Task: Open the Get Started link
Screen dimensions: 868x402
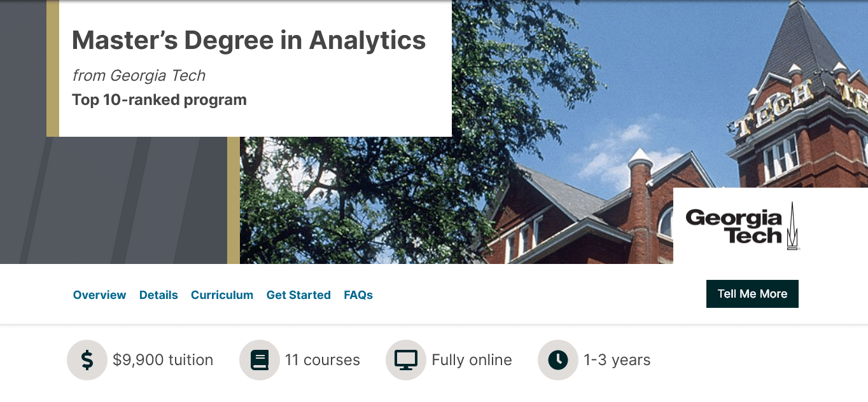Action: (298, 295)
